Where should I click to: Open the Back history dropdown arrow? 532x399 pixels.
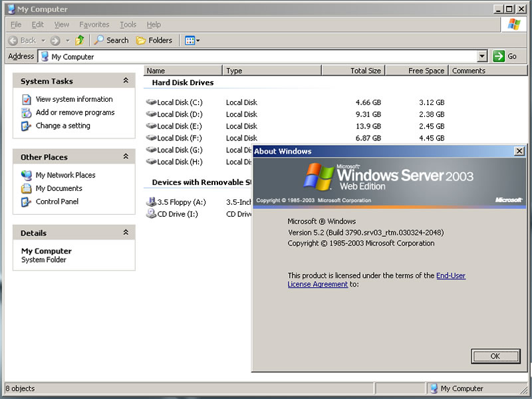point(43,41)
